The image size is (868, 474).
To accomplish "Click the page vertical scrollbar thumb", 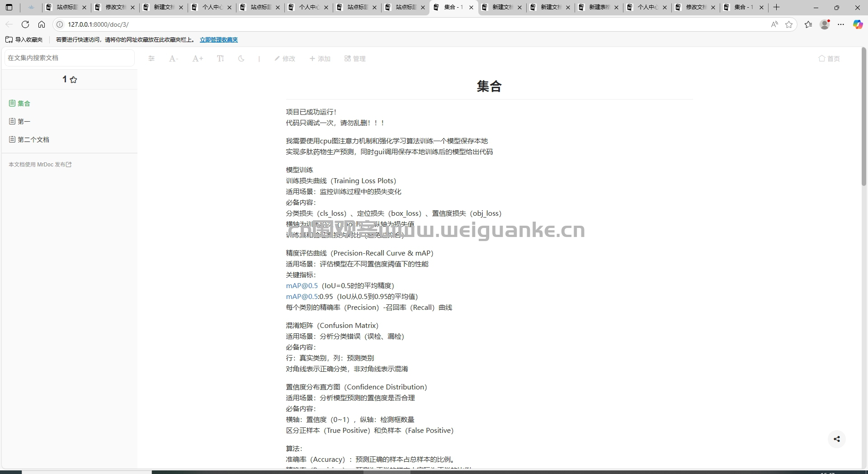I will 863,117.
